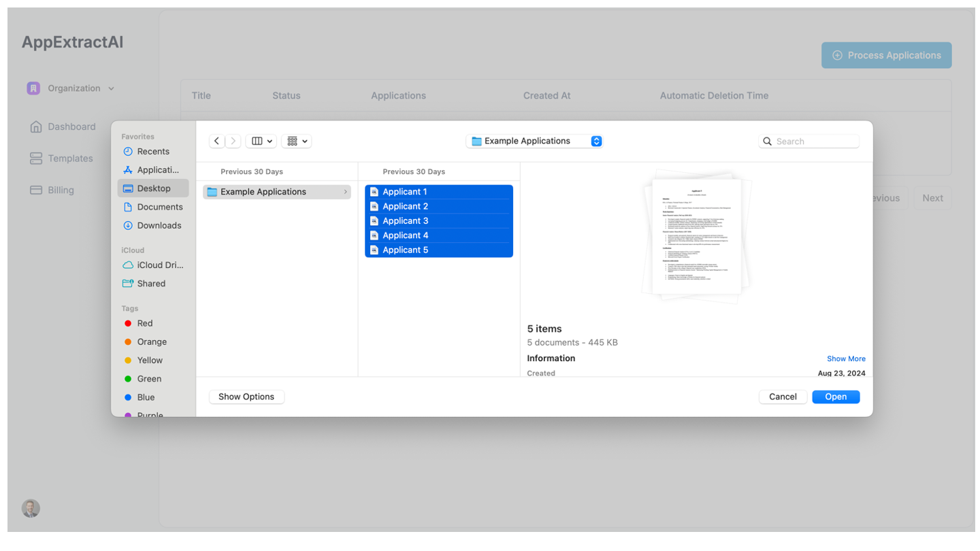Click the Downloads arrow icon
The width and height of the screenshot is (980, 551).
pos(128,225)
